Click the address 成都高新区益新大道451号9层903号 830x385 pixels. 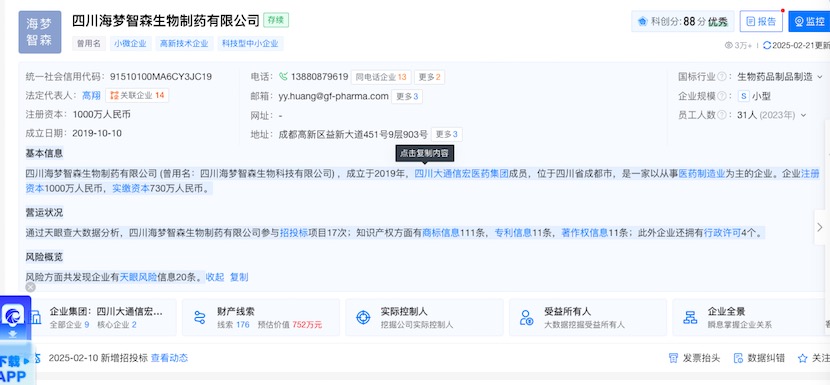click(x=353, y=134)
